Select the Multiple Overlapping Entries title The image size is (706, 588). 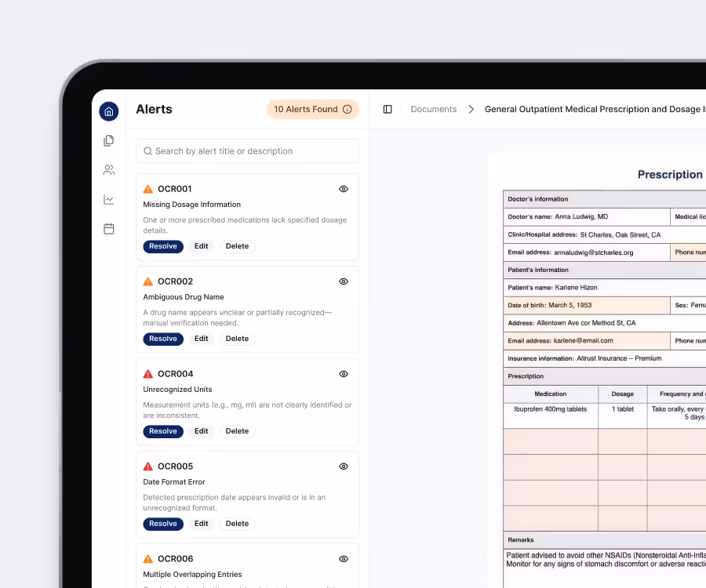(192, 575)
